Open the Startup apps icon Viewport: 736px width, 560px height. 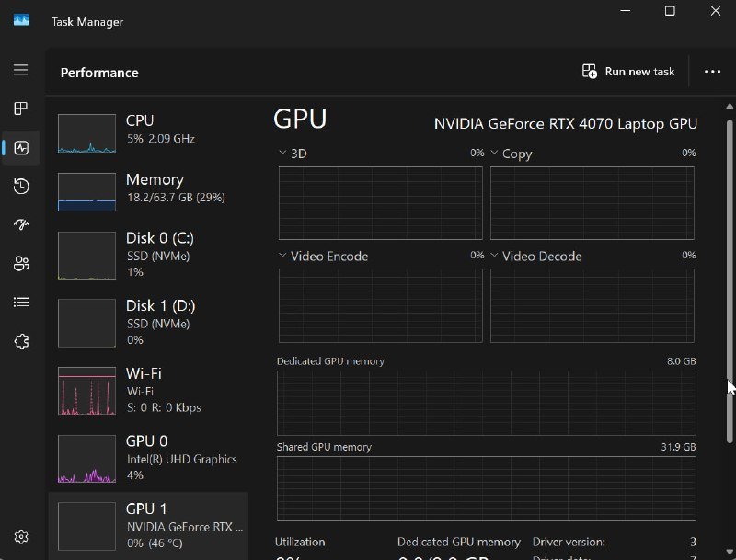pos(20,225)
